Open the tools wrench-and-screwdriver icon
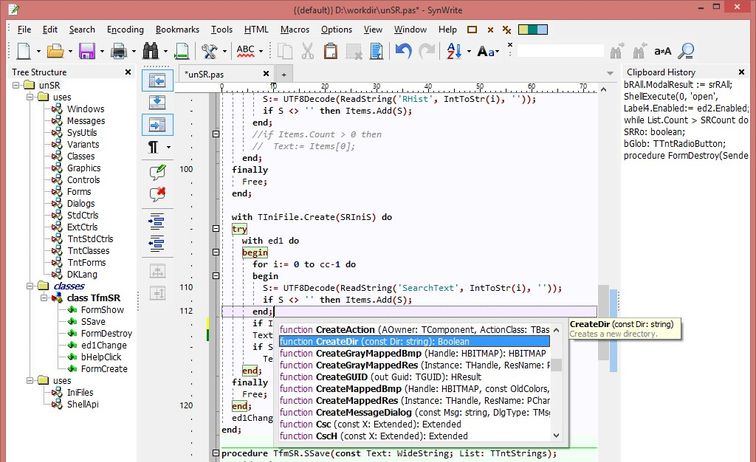756x462 pixels. 209,51
